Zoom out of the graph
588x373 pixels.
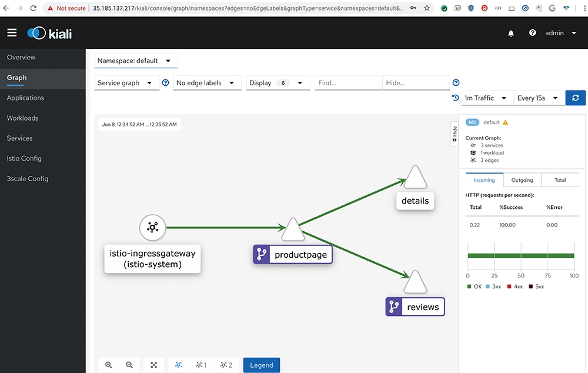(x=129, y=365)
